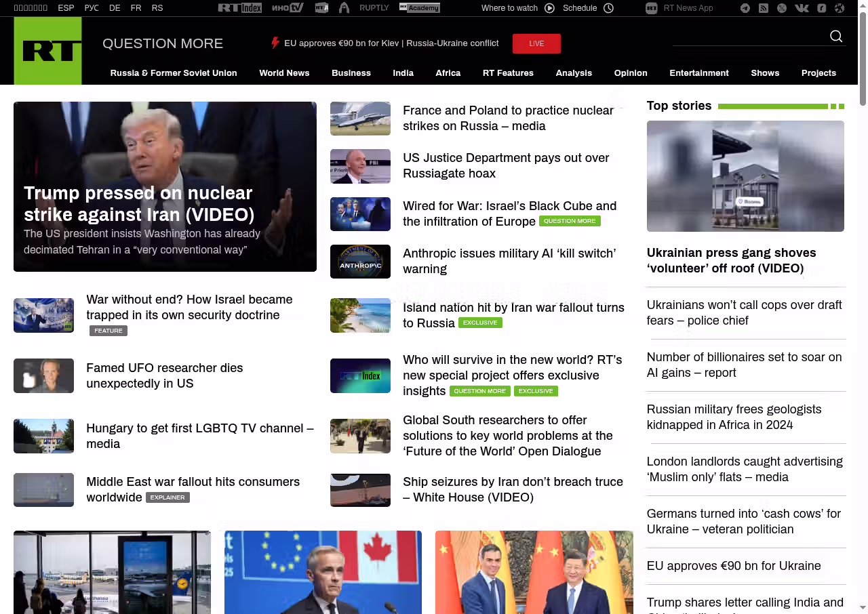Select the Business menu item
The height and width of the screenshot is (614, 868).
[x=351, y=73]
